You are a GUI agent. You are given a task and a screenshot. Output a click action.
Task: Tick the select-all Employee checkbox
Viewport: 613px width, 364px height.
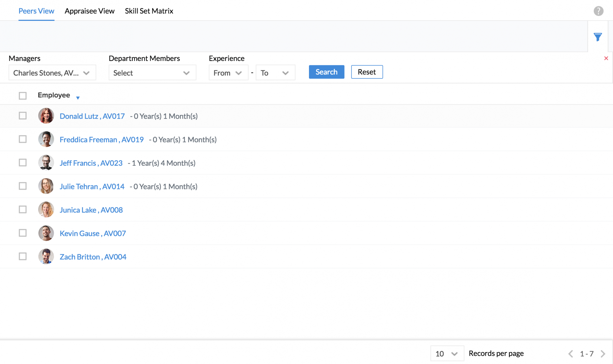[23, 96]
